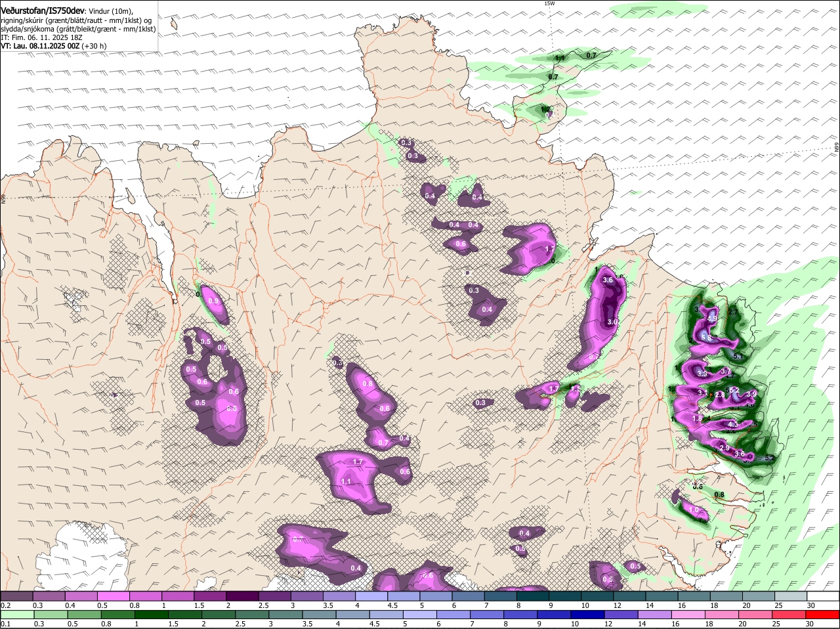840x629 pixels.
Task: Select white snow scale swatch above 30
Action: point(822,596)
